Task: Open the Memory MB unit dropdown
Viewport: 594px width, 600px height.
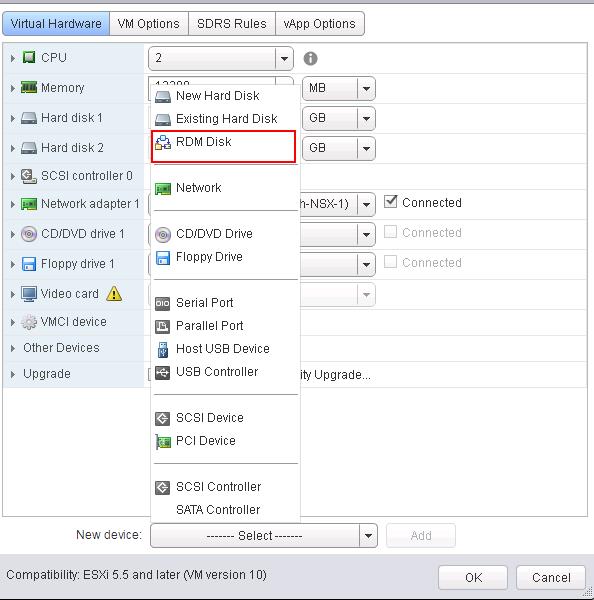Action: tap(366, 88)
